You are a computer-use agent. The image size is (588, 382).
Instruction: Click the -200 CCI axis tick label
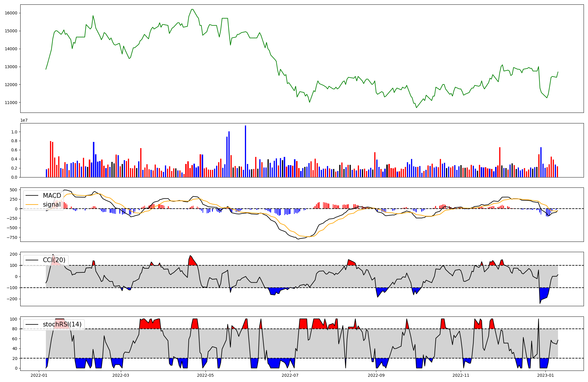[x=12, y=299]
